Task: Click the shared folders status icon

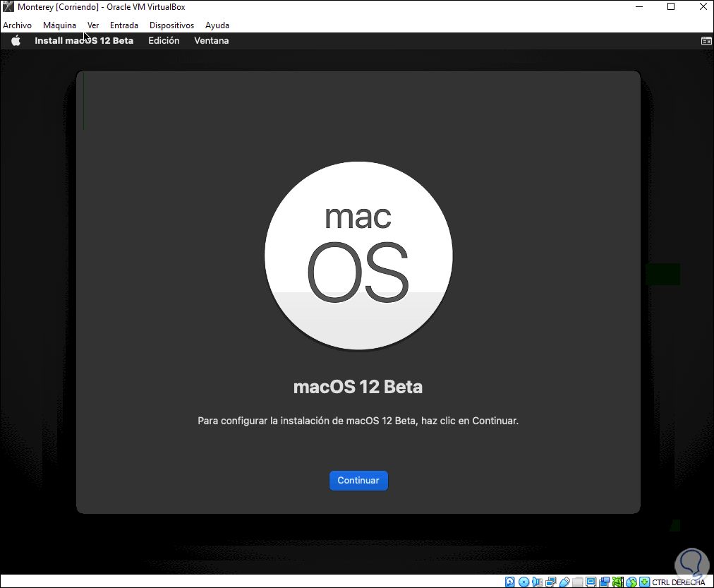Action: [577, 582]
